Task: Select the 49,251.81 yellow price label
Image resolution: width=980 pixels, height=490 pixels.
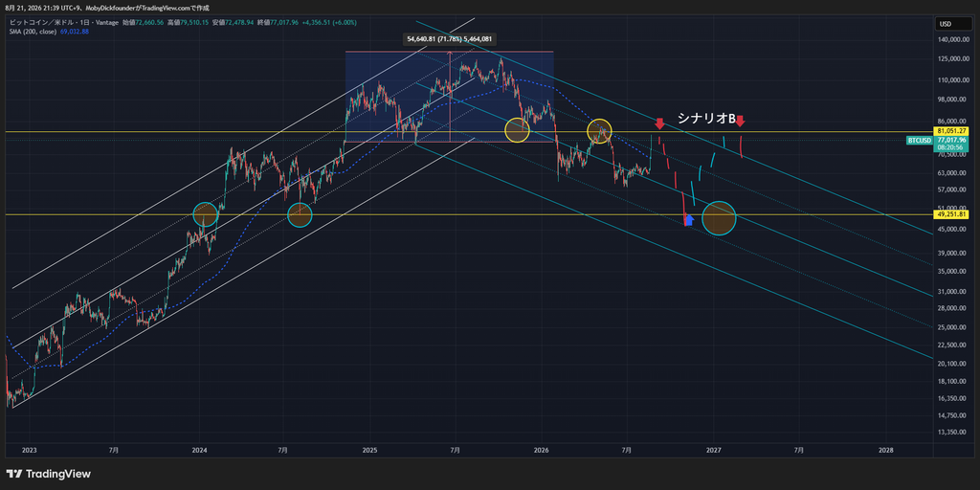Action: [x=952, y=214]
